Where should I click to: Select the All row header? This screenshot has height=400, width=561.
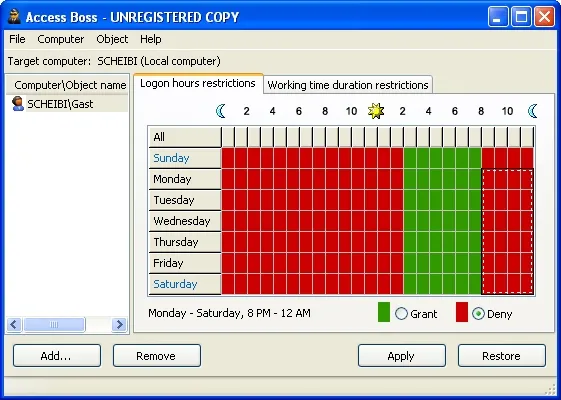coord(185,137)
